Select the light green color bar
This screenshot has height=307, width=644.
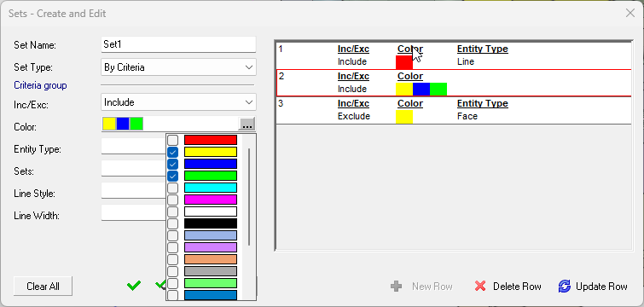click(x=211, y=283)
